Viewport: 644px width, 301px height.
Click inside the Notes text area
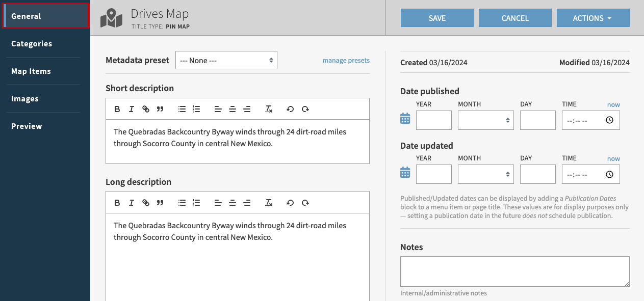515,271
